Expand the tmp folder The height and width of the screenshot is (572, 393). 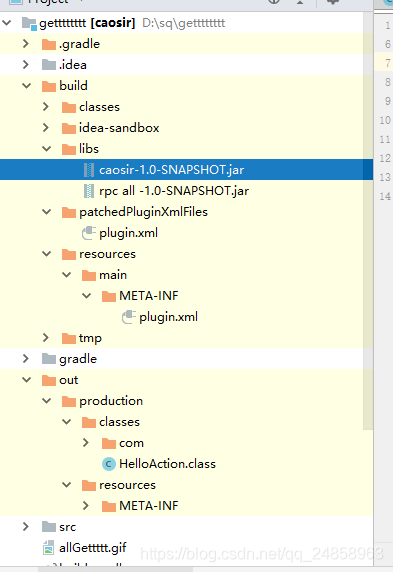click(x=46, y=337)
